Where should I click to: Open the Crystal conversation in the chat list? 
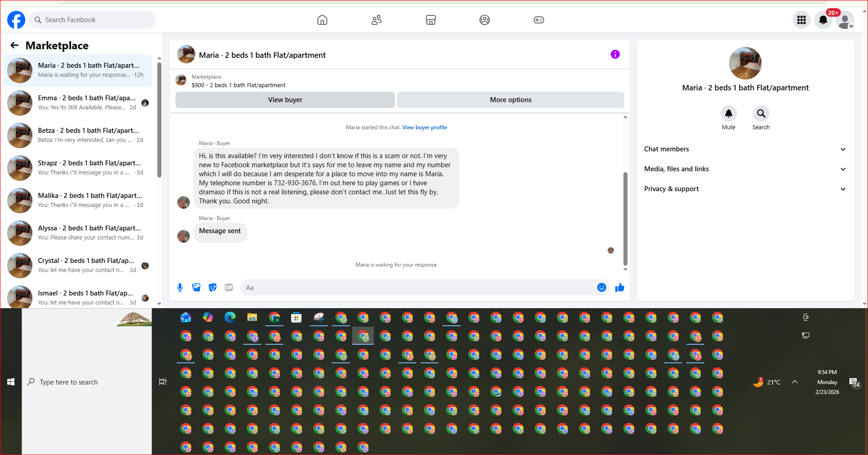[x=78, y=266]
